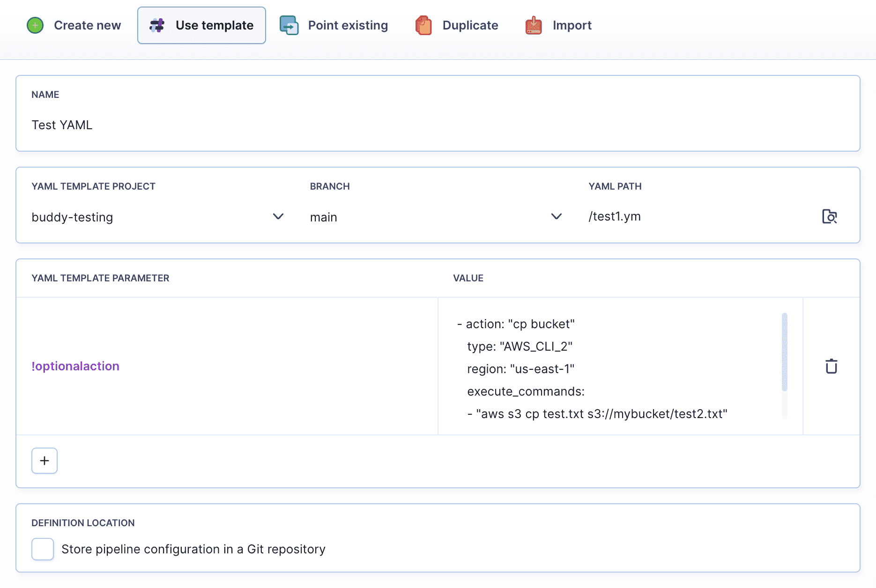Click the Point existing arrow icon

289,25
